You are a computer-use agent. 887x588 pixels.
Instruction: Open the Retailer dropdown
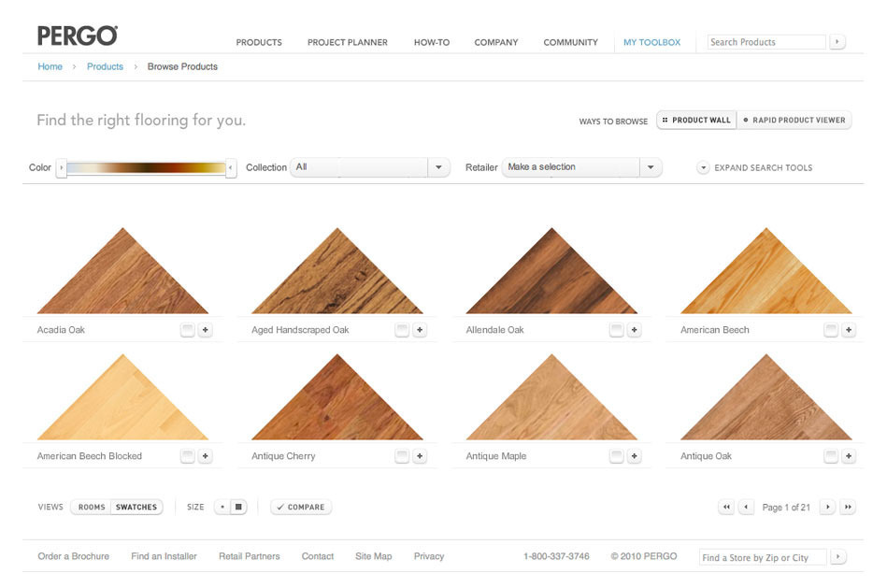coord(582,167)
